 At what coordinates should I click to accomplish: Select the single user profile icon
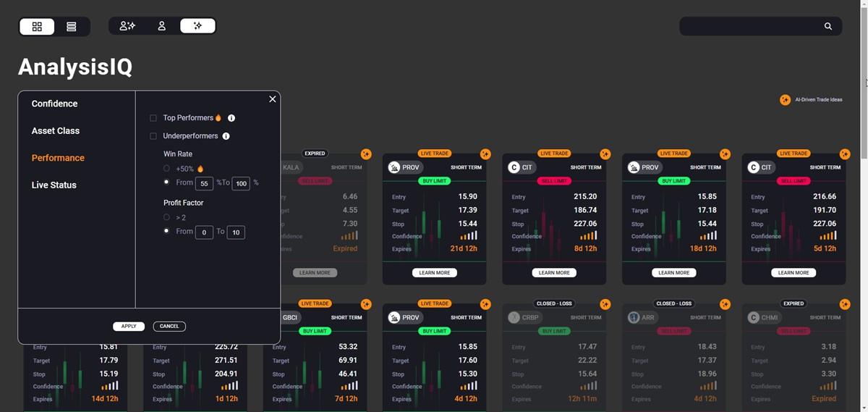[x=161, y=26]
